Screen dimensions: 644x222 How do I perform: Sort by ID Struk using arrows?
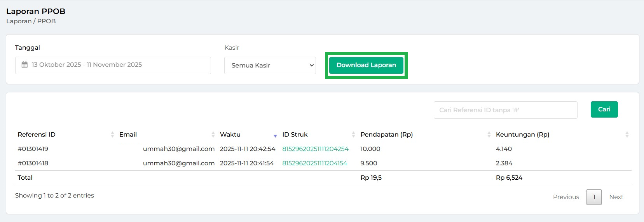tap(353, 135)
